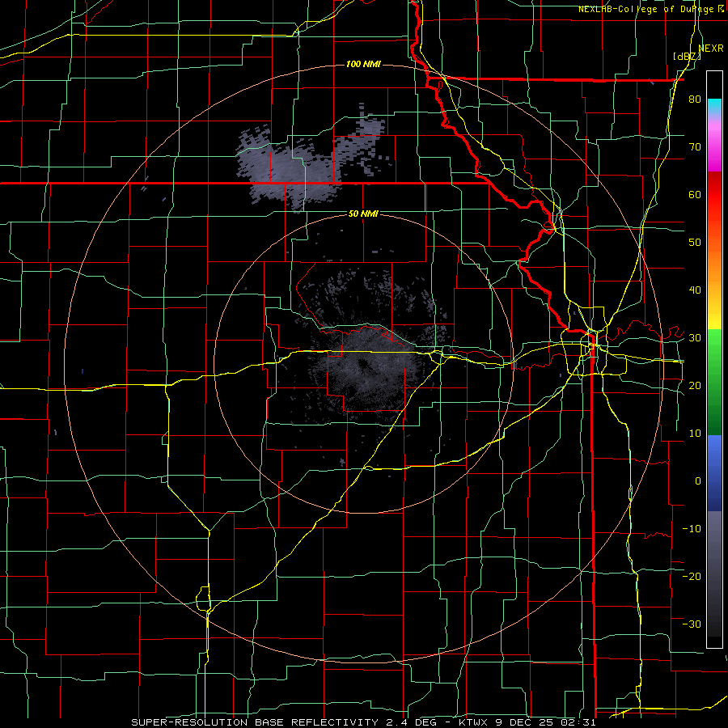Click the 0 value on the dBZ scale

698,481
